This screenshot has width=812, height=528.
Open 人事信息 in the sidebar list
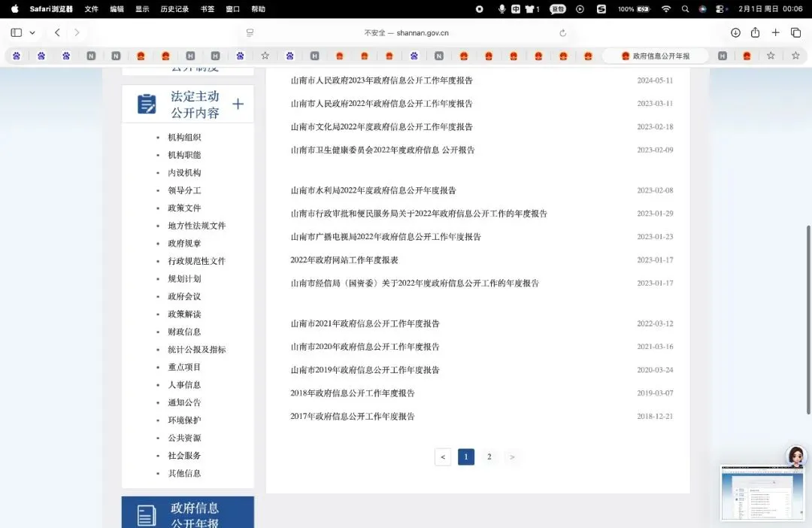[x=184, y=384]
